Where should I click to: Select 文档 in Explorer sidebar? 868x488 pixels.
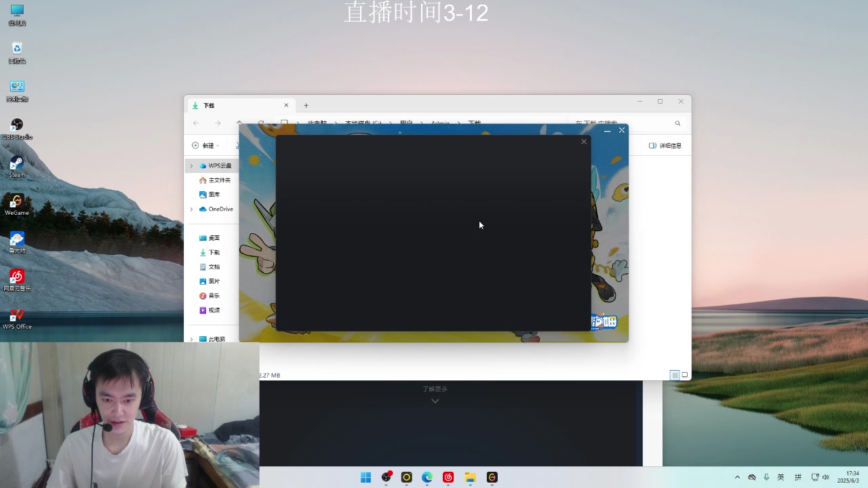click(210, 267)
